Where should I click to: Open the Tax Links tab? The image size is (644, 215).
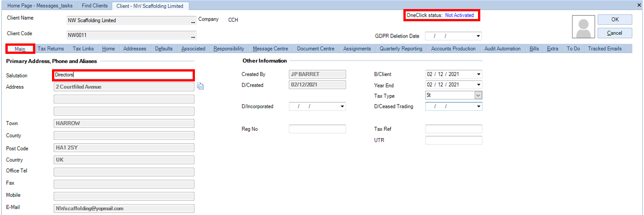tap(83, 48)
